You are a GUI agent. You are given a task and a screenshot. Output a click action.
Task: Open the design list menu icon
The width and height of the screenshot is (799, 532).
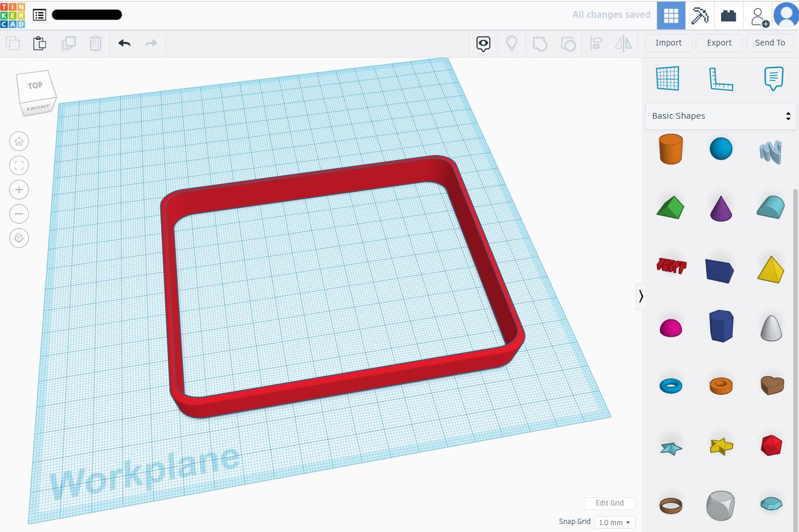(x=39, y=15)
